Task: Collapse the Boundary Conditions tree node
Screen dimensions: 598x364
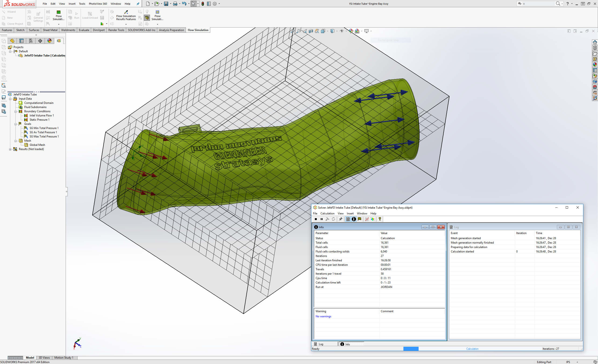Action: [15, 112]
